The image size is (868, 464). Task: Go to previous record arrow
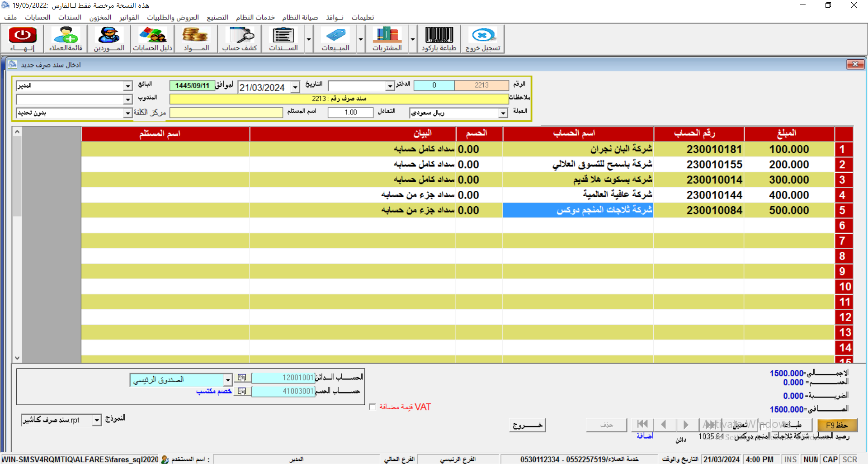(664, 424)
